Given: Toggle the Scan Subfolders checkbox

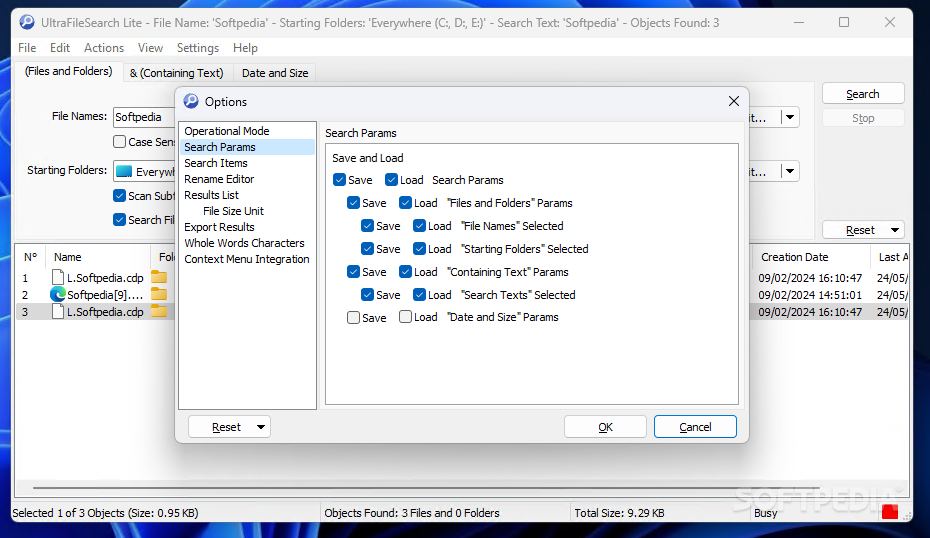Looking at the screenshot, I should 119,196.
